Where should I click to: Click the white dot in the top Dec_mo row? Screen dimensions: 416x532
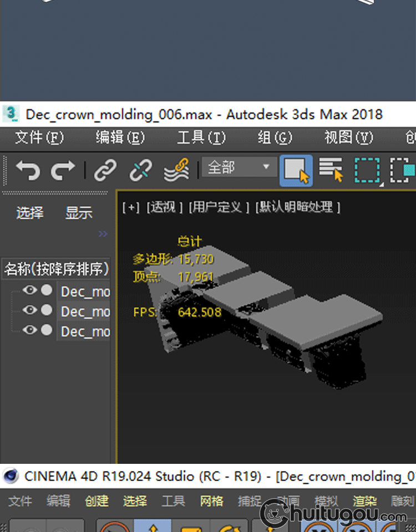(x=47, y=290)
